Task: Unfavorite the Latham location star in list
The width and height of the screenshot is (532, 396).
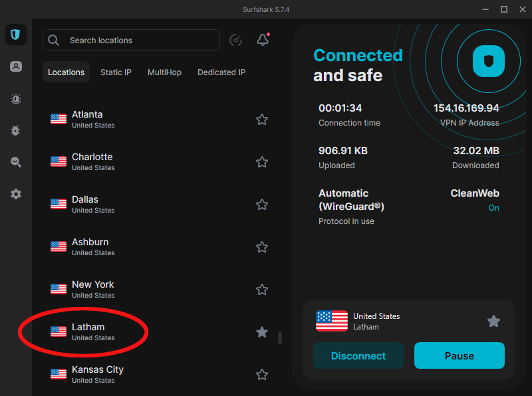Action: [x=262, y=332]
